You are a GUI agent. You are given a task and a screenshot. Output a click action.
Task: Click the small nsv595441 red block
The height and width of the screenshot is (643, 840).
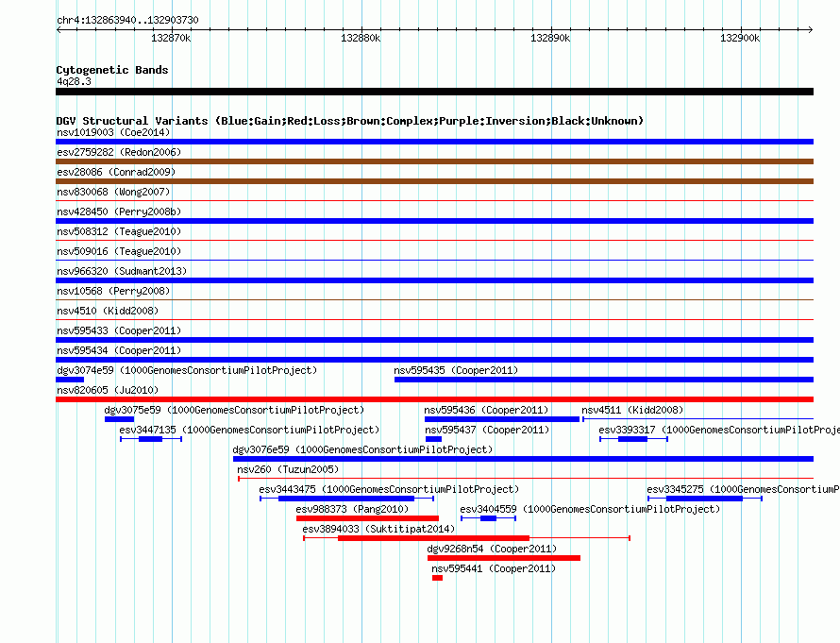coord(438,578)
